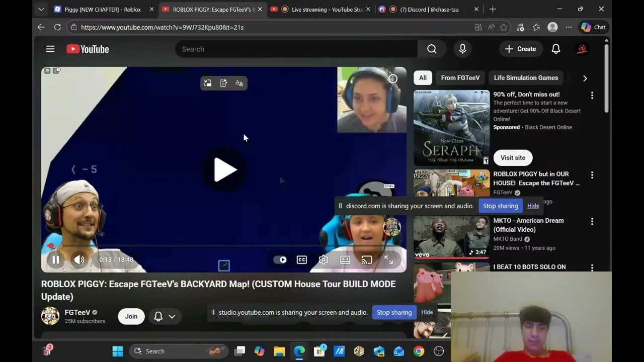The height and width of the screenshot is (362, 644).
Task: Open a new browser tab
Action: coord(493,9)
